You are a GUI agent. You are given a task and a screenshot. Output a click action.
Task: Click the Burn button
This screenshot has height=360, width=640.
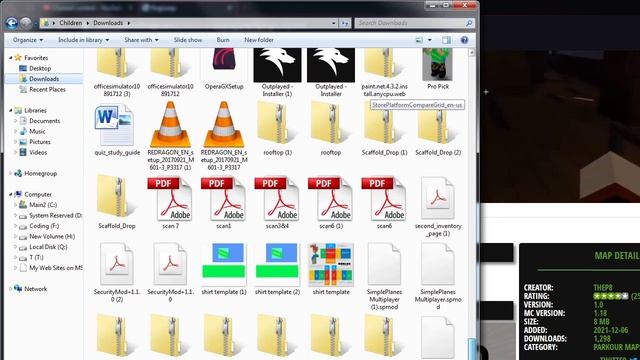click(223, 40)
